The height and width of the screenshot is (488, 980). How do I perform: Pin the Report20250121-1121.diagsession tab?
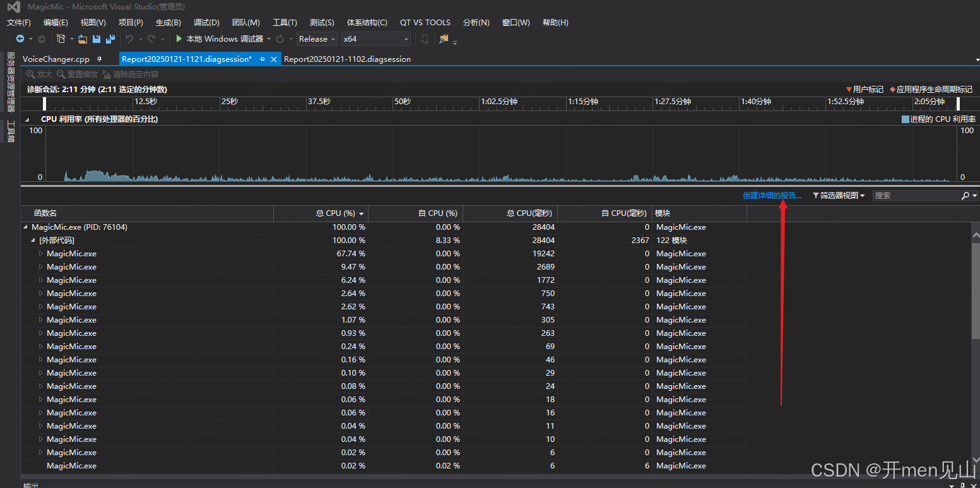(262, 59)
